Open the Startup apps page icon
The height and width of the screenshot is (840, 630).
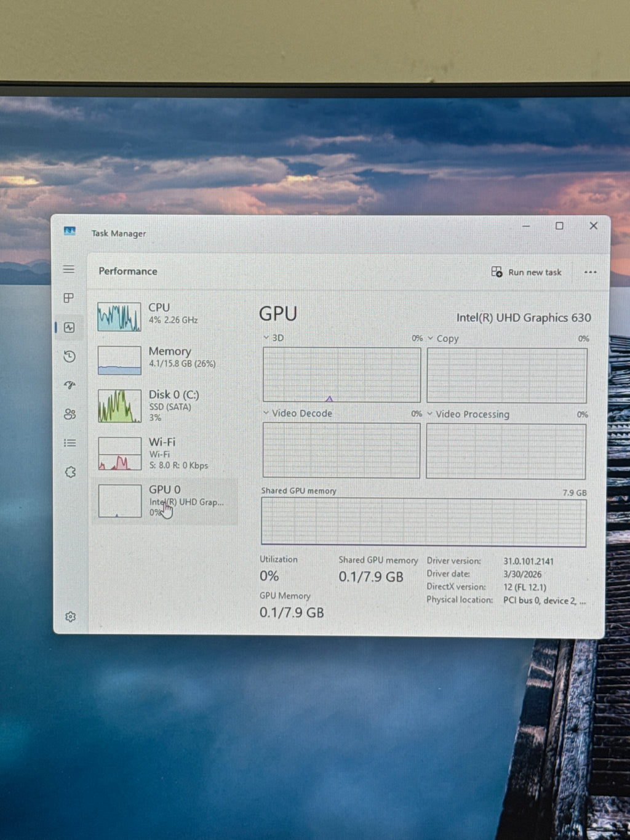[x=70, y=385]
